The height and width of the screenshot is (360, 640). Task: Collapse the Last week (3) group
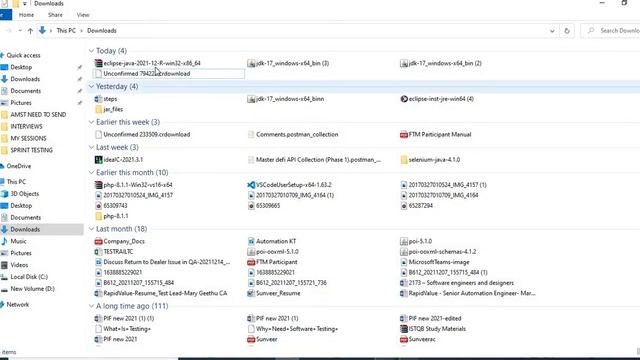click(x=91, y=147)
